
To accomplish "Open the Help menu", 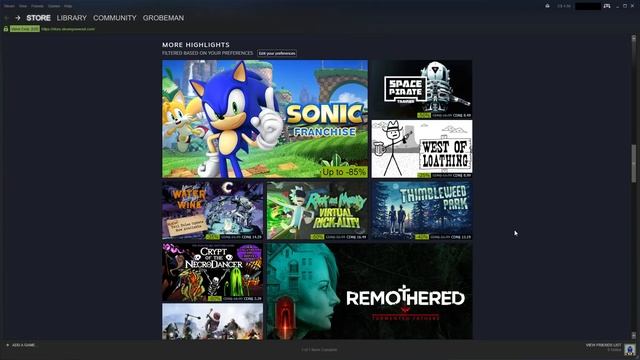I will pos(68,6).
